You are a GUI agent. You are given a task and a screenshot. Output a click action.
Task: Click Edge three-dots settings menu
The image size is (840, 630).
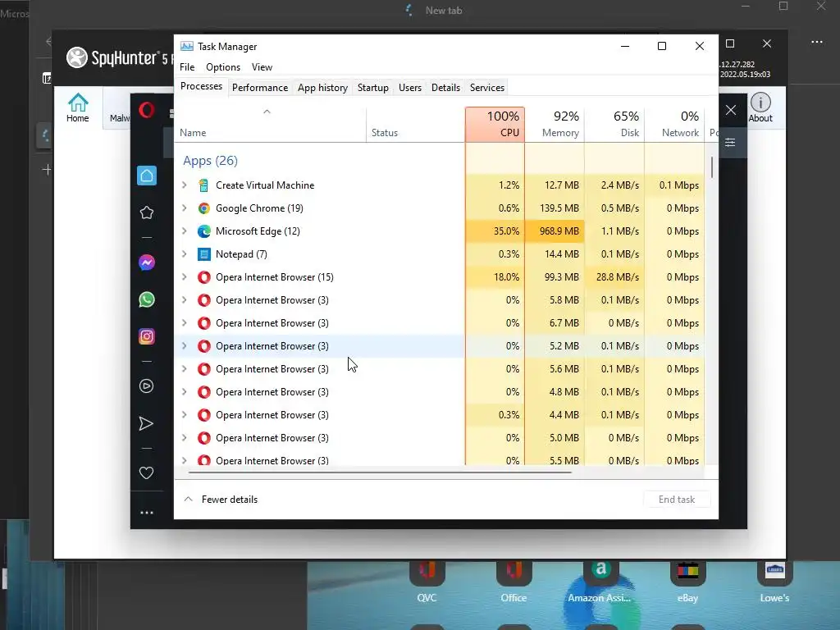[x=817, y=42]
